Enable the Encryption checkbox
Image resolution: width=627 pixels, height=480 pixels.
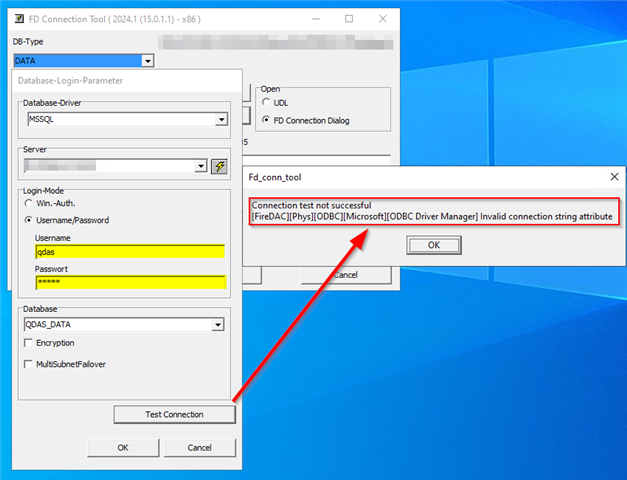28,343
